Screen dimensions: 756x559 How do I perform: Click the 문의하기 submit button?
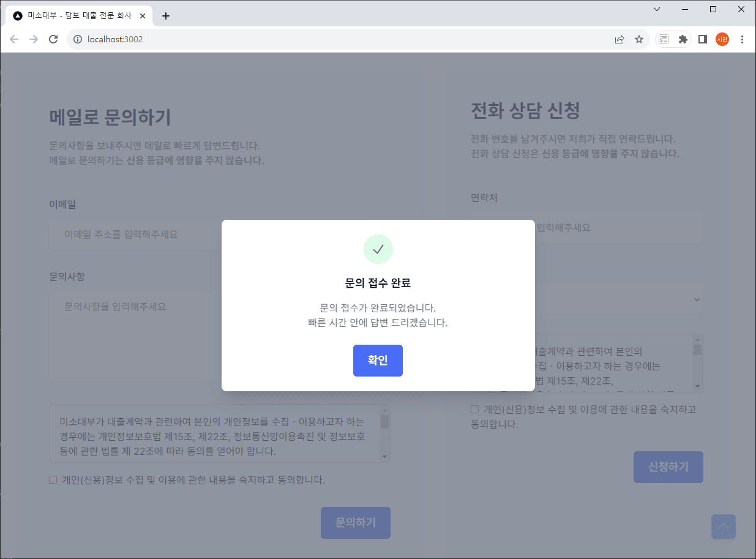(355, 523)
